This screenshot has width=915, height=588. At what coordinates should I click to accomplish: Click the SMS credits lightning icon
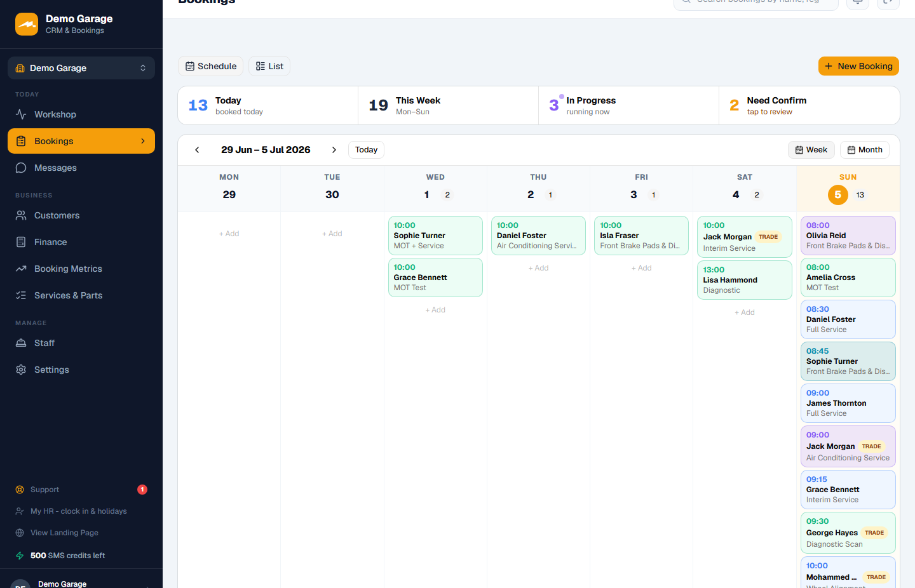20,556
